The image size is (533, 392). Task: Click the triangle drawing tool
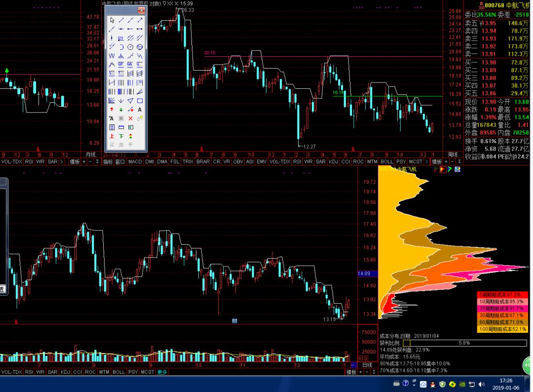pos(131,100)
